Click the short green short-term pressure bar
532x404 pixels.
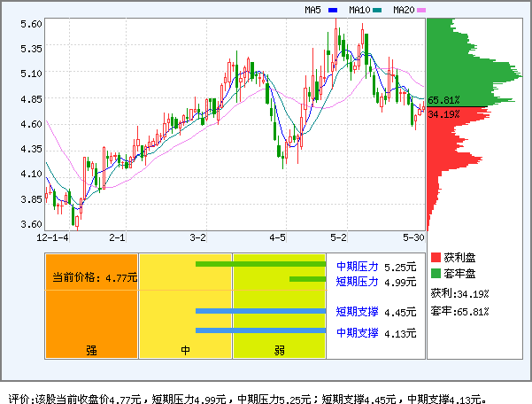308,279
